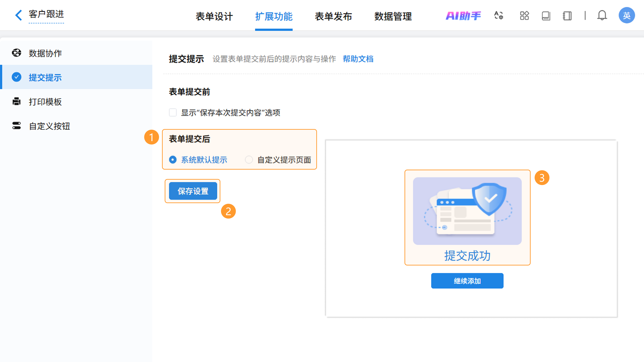The height and width of the screenshot is (362, 644).
Task: Enable 显示保存本次提交内容选项 checkbox
Action: (173, 113)
